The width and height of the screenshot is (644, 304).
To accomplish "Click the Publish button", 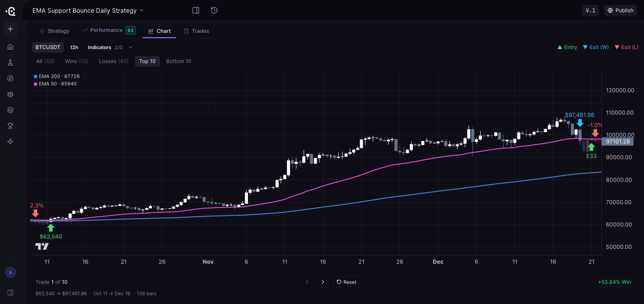I will pos(620,11).
